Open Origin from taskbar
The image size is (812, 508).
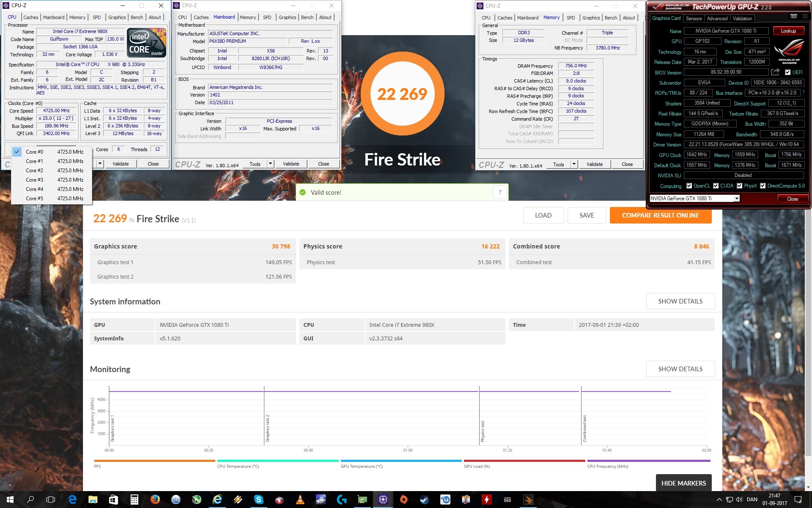tap(404, 500)
